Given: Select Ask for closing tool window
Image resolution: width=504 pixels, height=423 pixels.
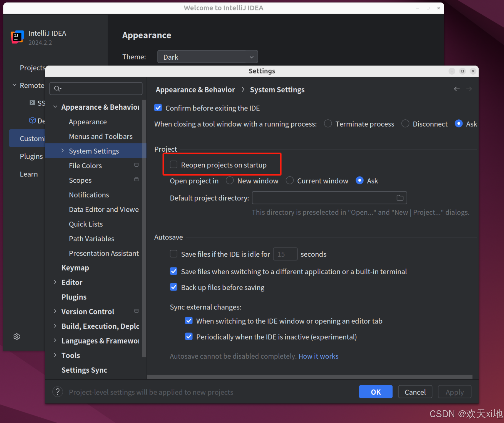Looking at the screenshot, I should 459,124.
